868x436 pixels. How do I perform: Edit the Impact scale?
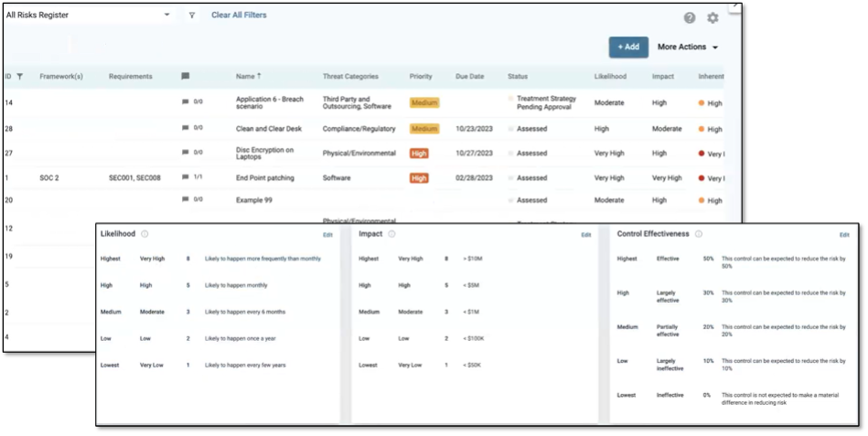click(586, 235)
